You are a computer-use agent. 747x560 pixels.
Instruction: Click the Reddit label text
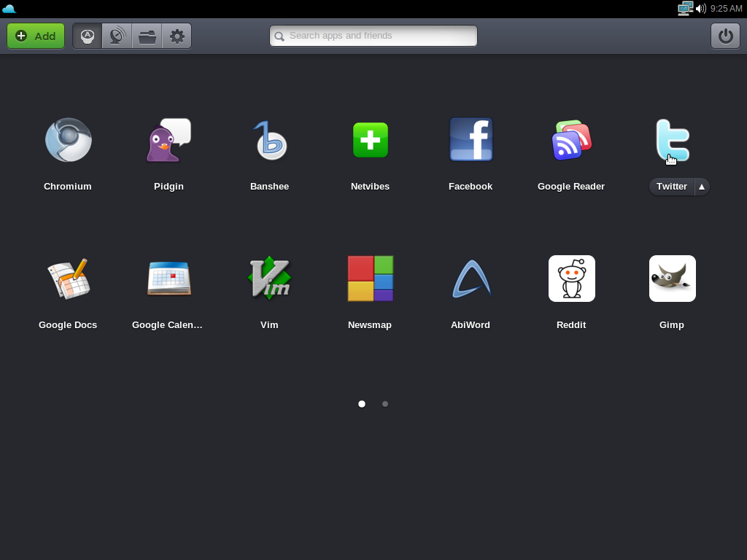571,325
